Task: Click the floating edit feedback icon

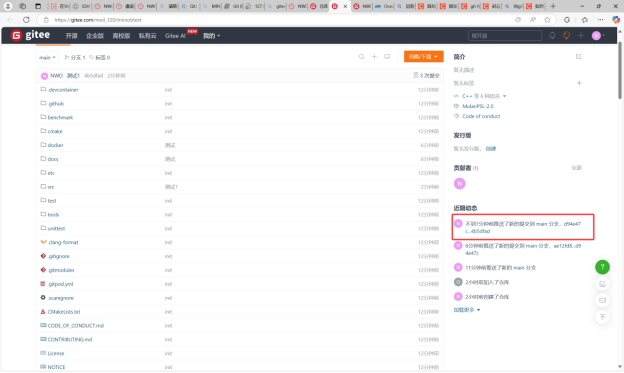Action: [603, 284]
